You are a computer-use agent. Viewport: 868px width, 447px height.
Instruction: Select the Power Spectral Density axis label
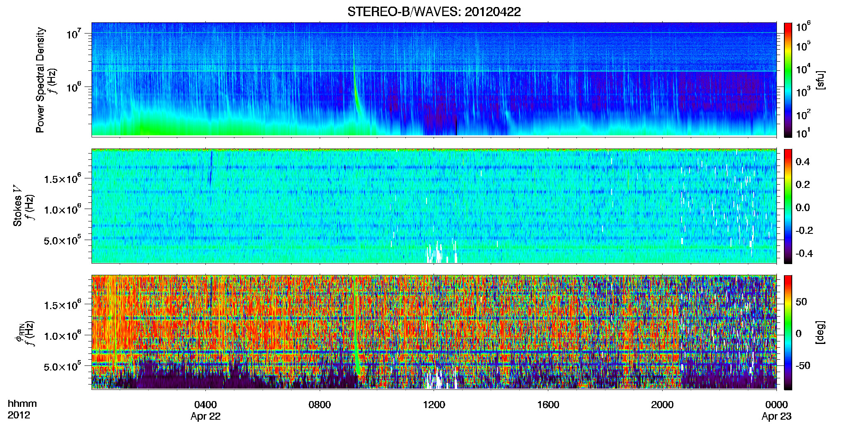(x=40, y=80)
